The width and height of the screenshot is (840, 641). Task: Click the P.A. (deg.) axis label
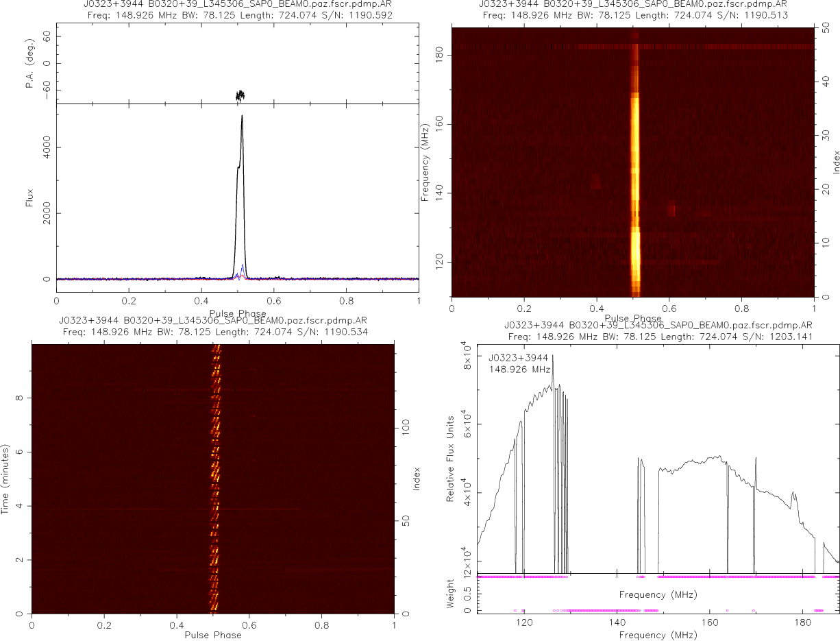click(29, 64)
